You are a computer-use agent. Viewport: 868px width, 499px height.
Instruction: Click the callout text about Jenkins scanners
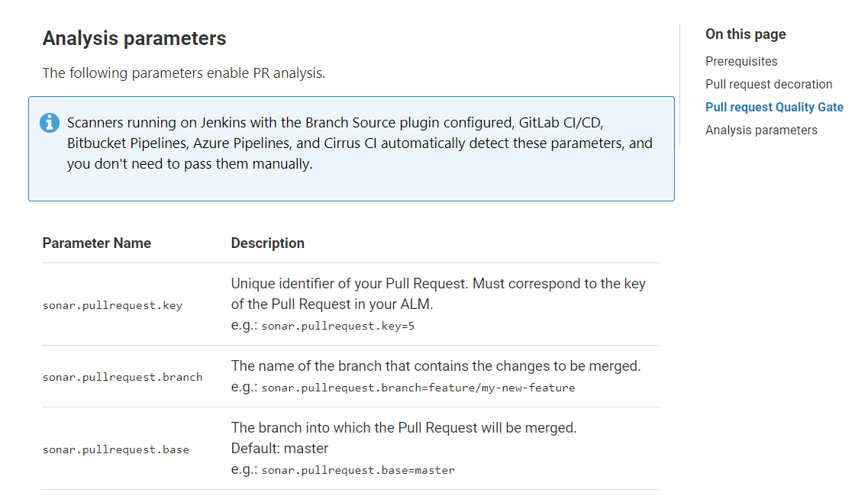click(360, 143)
